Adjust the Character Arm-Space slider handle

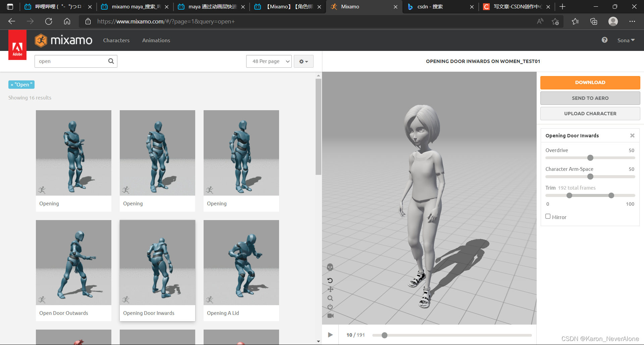tap(590, 177)
